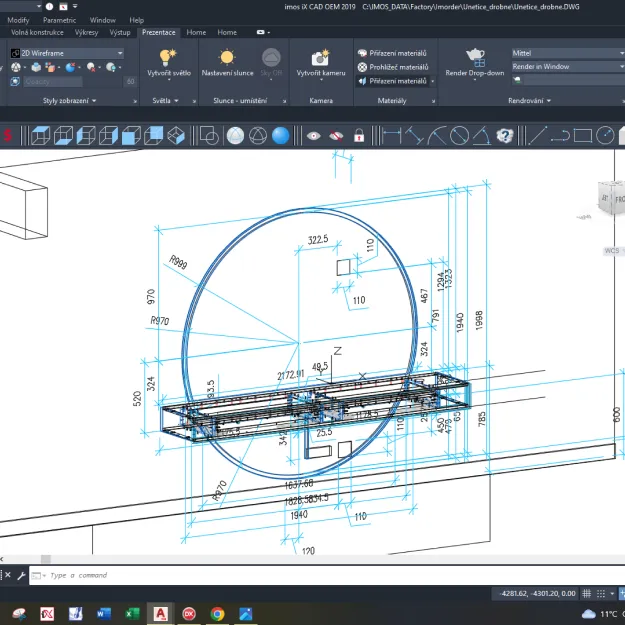Click the opacity value box showing 60

click(130, 82)
